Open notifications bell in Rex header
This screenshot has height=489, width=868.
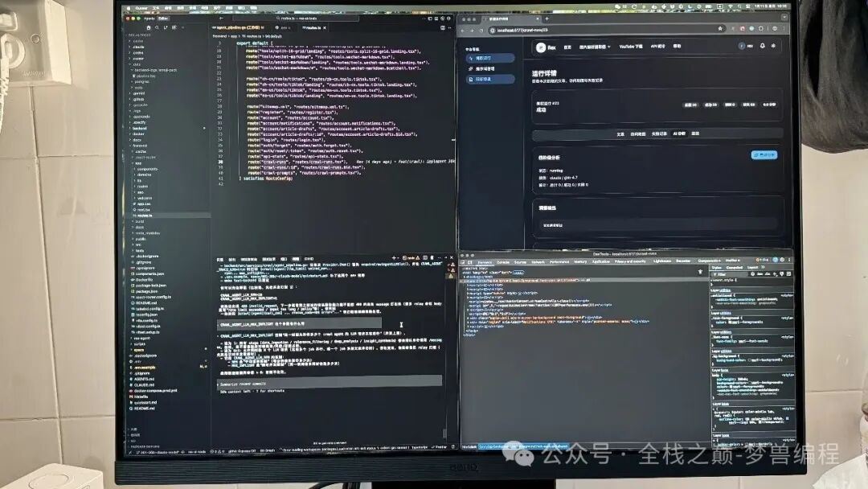762,45
